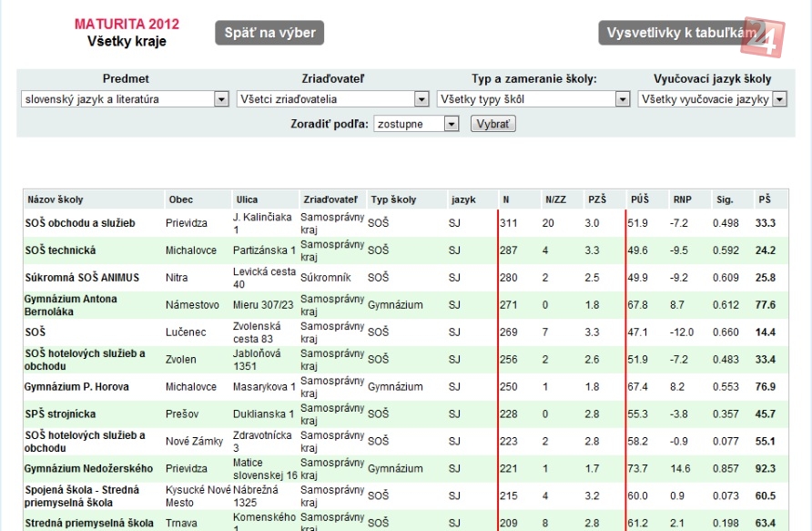Click the RNP column header
This screenshot has height=531, width=812.
[x=682, y=199]
